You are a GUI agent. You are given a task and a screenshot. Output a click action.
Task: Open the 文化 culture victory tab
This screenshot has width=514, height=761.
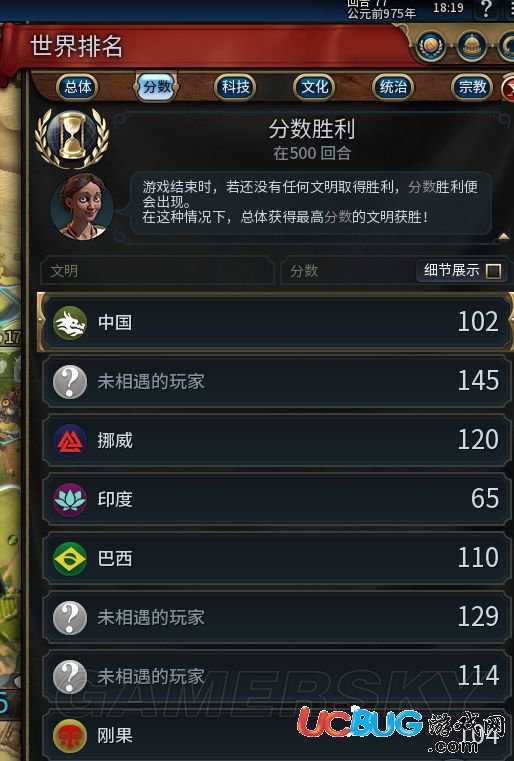tap(315, 87)
